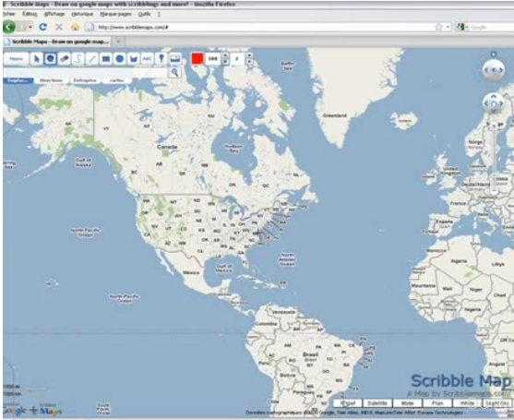This screenshot has width=514, height=420.
Task: Bookmark the page with the star icon
Action: click(x=438, y=27)
